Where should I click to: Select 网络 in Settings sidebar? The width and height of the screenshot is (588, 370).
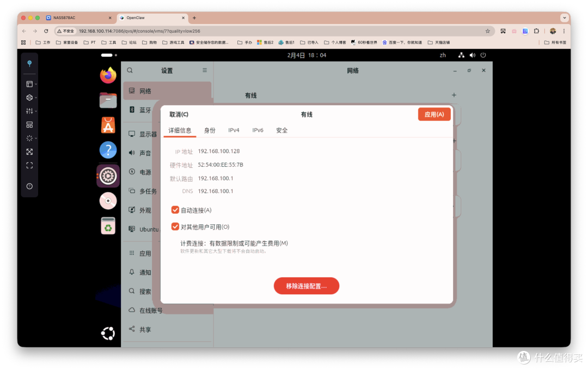(x=167, y=91)
